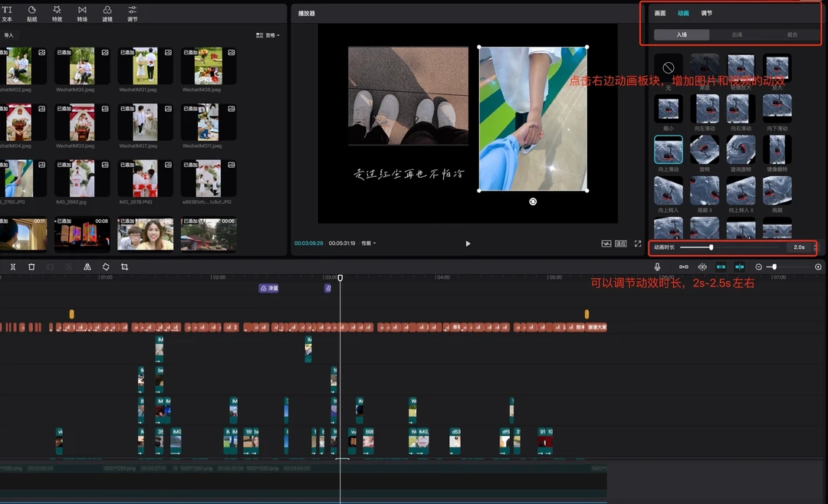Open the 滤镜 (Filters) panel
828x504 pixels.
coord(107,13)
